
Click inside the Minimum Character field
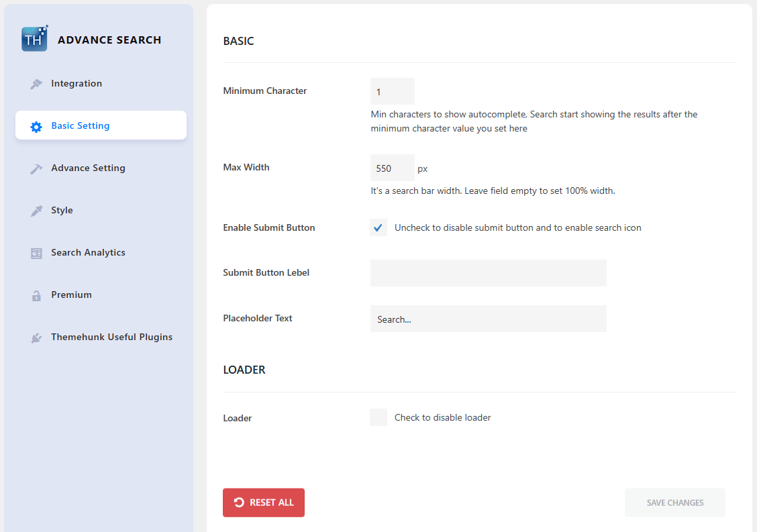pyautogui.click(x=392, y=91)
